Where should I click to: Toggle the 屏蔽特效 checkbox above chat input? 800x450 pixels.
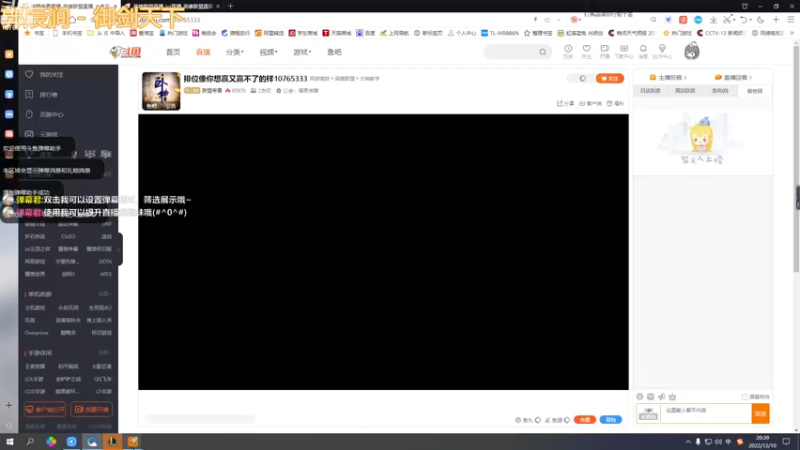point(744,397)
